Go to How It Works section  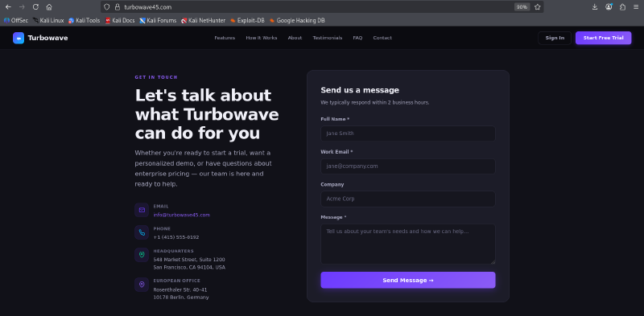(x=262, y=38)
